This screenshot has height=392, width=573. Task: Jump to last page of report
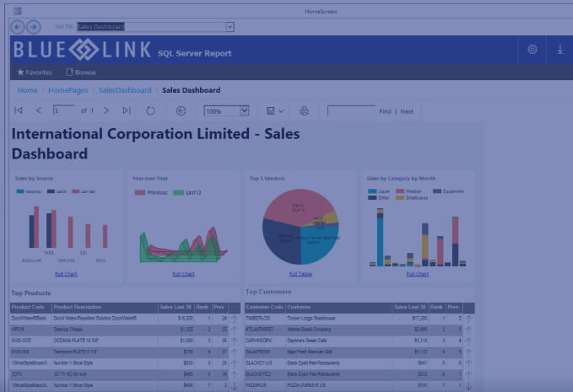click(127, 110)
